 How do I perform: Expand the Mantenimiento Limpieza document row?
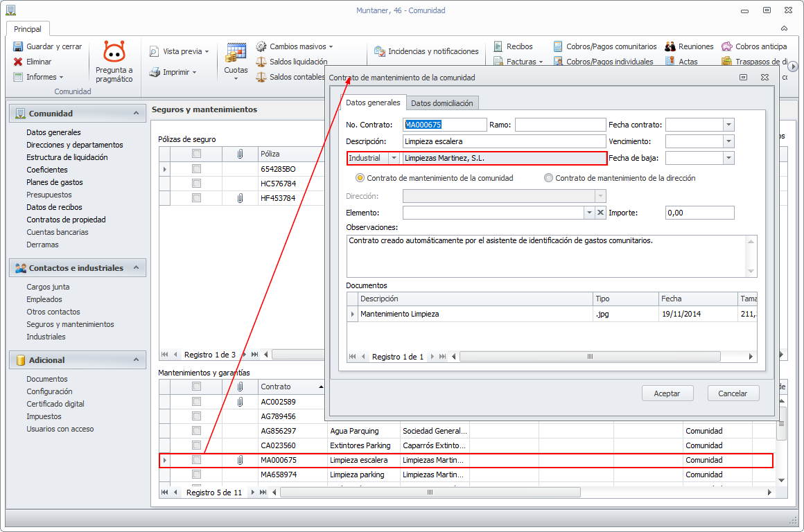tap(352, 314)
